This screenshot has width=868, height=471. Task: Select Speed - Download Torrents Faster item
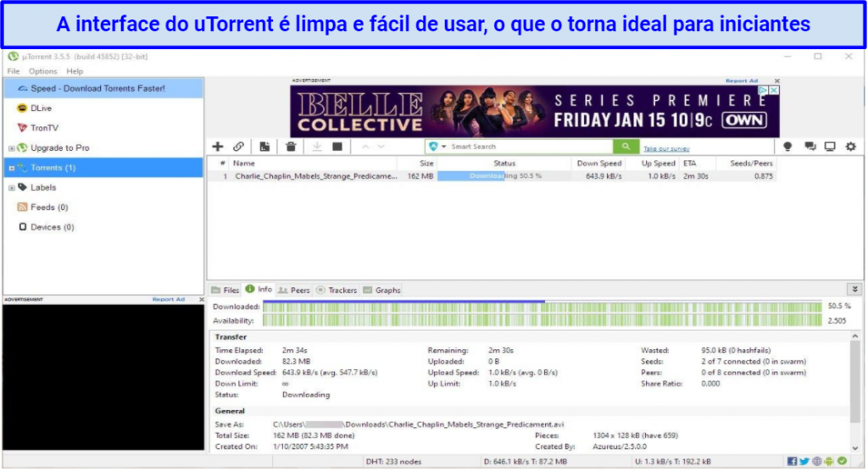103,89
